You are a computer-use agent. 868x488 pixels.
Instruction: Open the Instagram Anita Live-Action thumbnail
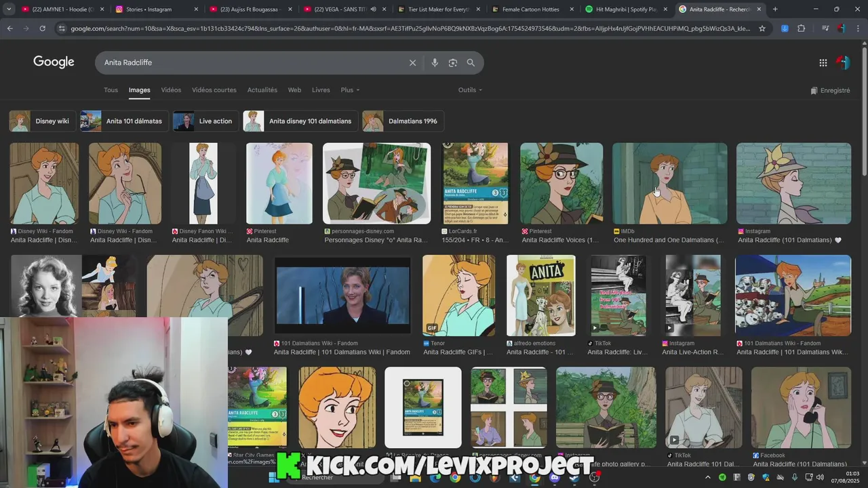pyautogui.click(x=693, y=296)
